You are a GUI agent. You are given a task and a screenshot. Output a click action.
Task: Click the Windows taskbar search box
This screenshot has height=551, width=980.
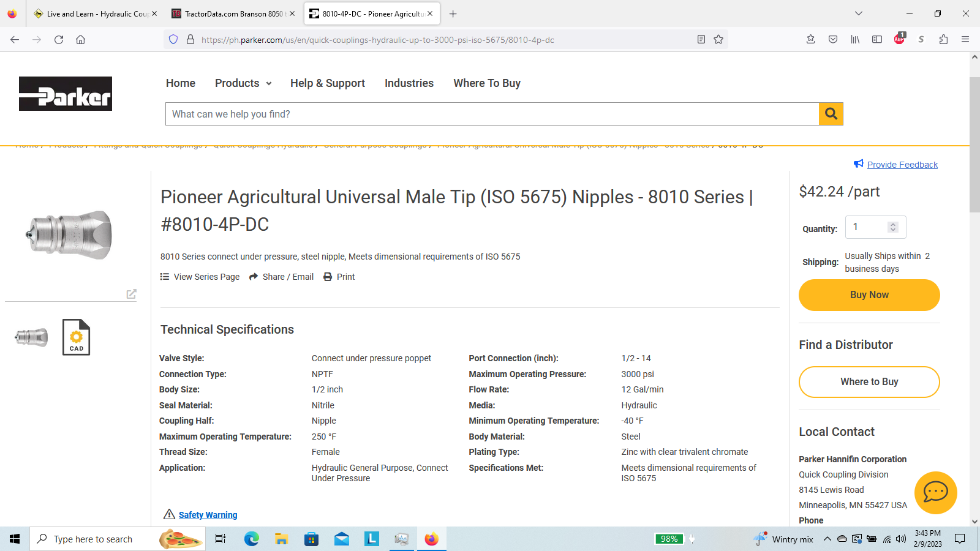[x=118, y=539]
